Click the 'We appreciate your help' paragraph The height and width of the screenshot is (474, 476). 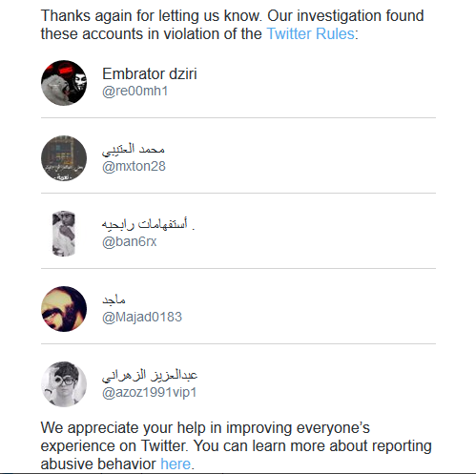(236, 445)
